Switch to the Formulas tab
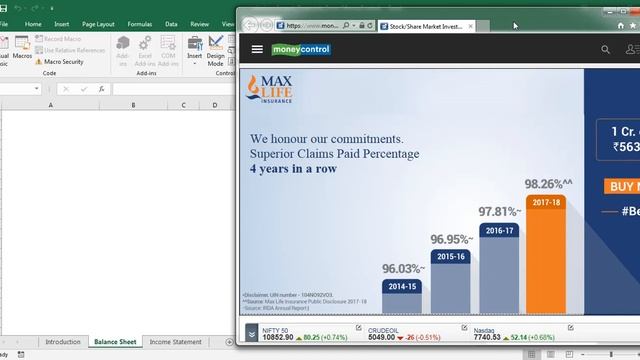Screen dimensions: 640x360 coord(140,24)
